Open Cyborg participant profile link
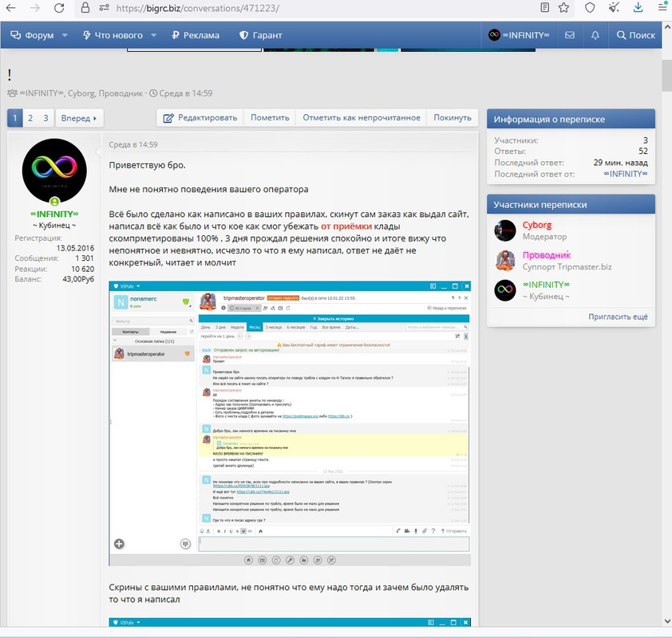This screenshot has width=672, height=638. point(537,225)
